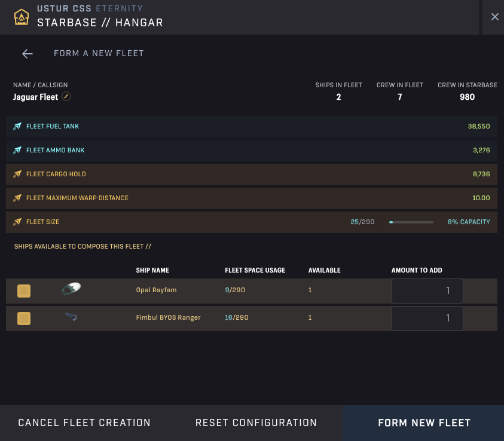The height and width of the screenshot is (441, 504).
Task: Click the Fleet Size rocket icon
Action: [17, 222]
